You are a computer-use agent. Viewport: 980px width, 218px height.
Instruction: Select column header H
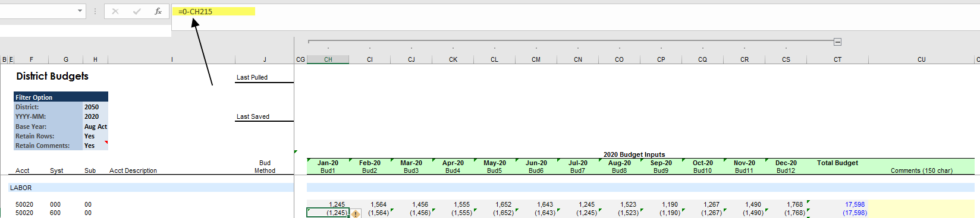[x=95, y=59]
